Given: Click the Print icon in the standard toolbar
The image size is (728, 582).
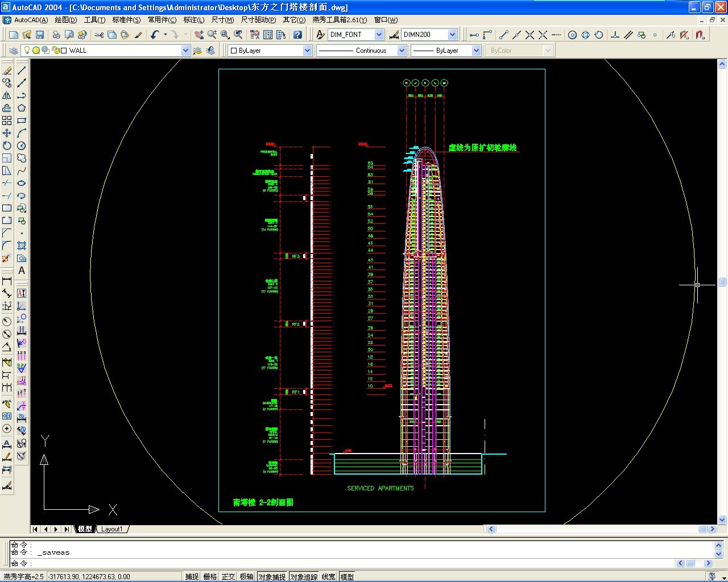Looking at the screenshot, I should tap(56, 35).
